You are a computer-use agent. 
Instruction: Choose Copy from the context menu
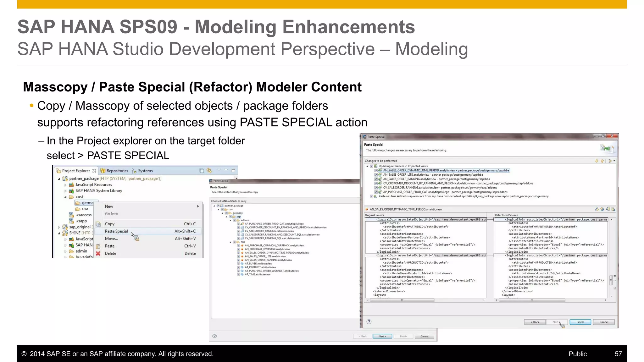point(148,224)
